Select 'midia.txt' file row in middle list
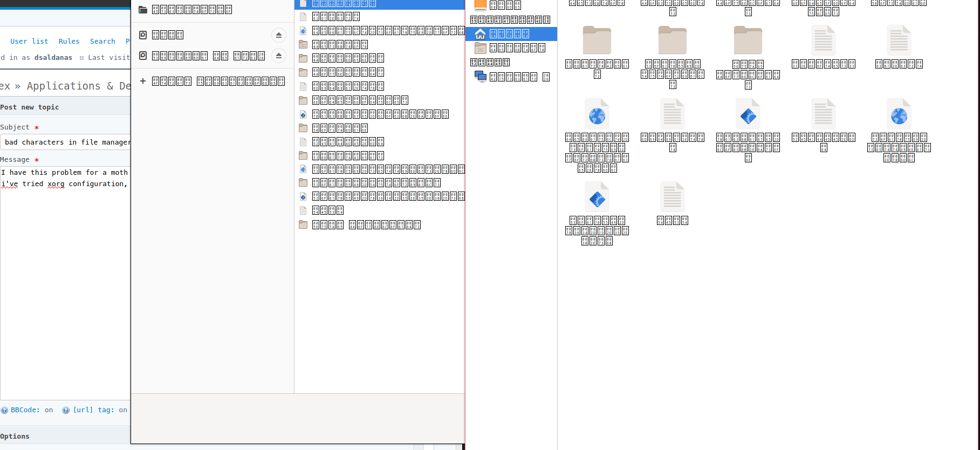Viewport: 980px width, 450px height. click(380, 86)
